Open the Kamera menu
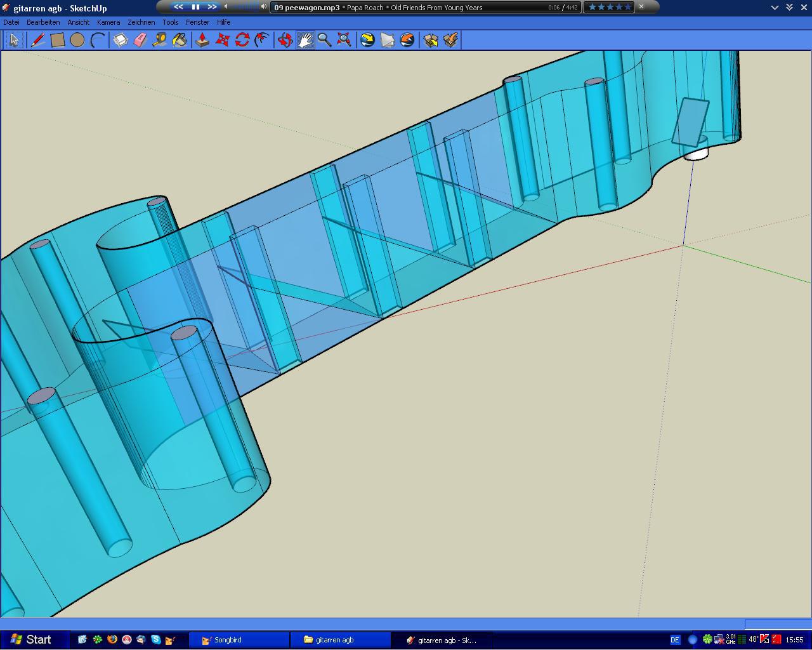Viewport: 812px width, 650px height. click(x=108, y=22)
